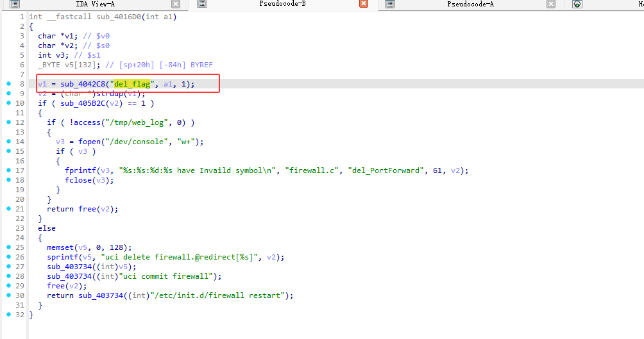The height and width of the screenshot is (339, 644).
Task: Close the Pseudocode-A tab
Action: pyautogui.click(x=550, y=4)
